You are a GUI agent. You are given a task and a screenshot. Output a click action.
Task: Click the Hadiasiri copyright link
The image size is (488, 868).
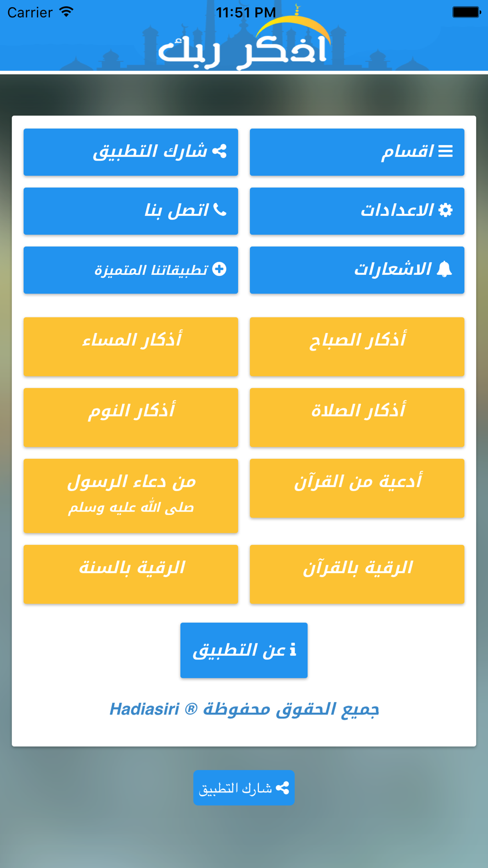click(244, 709)
